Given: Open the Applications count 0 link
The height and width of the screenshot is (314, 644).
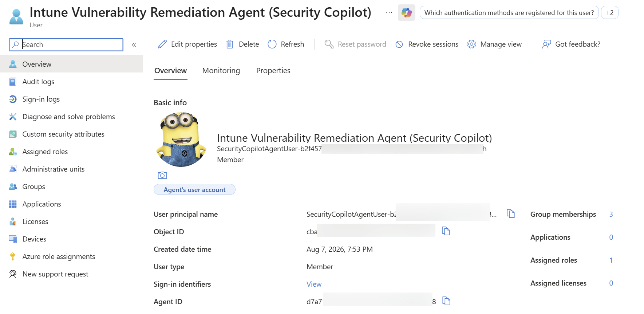Looking at the screenshot, I should tap(611, 237).
